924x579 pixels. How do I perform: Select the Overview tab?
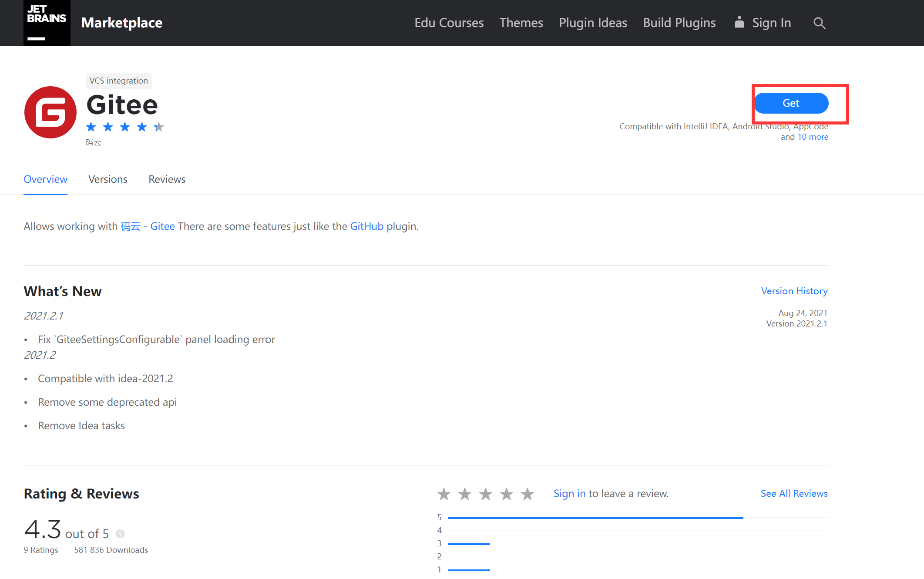click(x=45, y=179)
